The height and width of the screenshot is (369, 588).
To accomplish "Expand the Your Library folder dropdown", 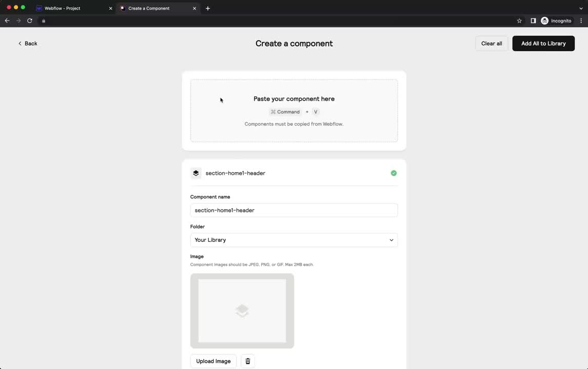I will click(293, 240).
